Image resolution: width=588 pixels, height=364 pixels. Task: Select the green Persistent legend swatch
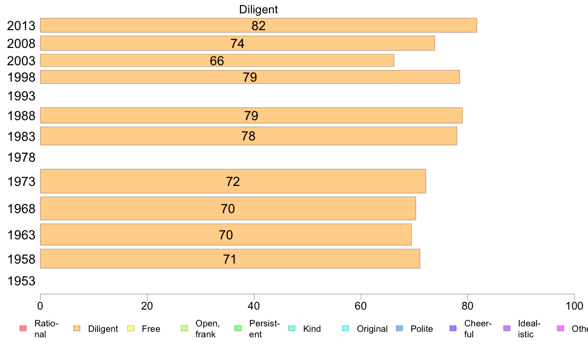[x=238, y=328]
